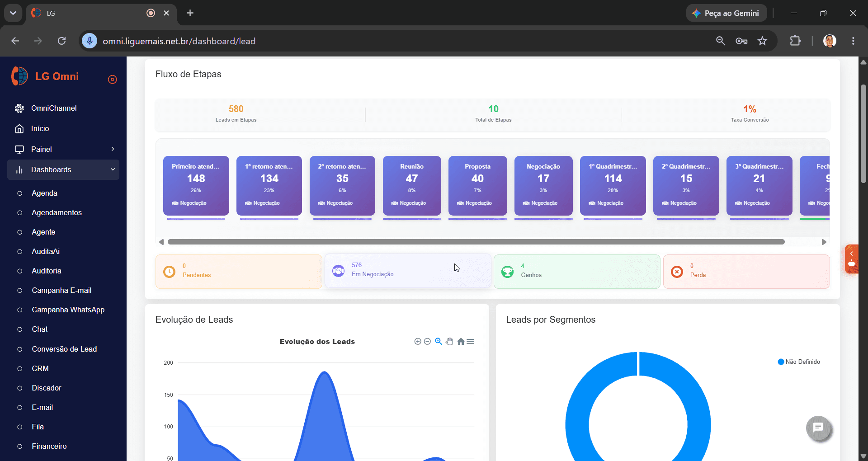Viewport: 868px width, 461px height.
Task: Open the floating chat bubble button
Action: (818, 428)
